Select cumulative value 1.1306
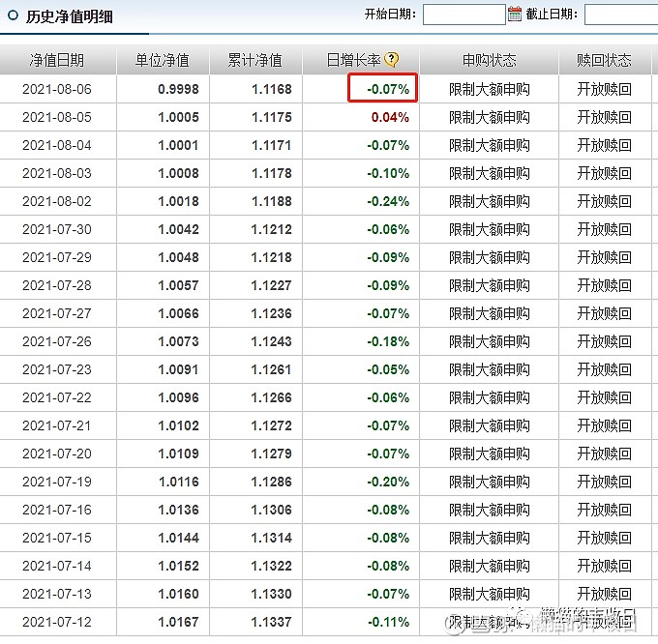Viewport: 658px width, 644px height. coord(272,510)
